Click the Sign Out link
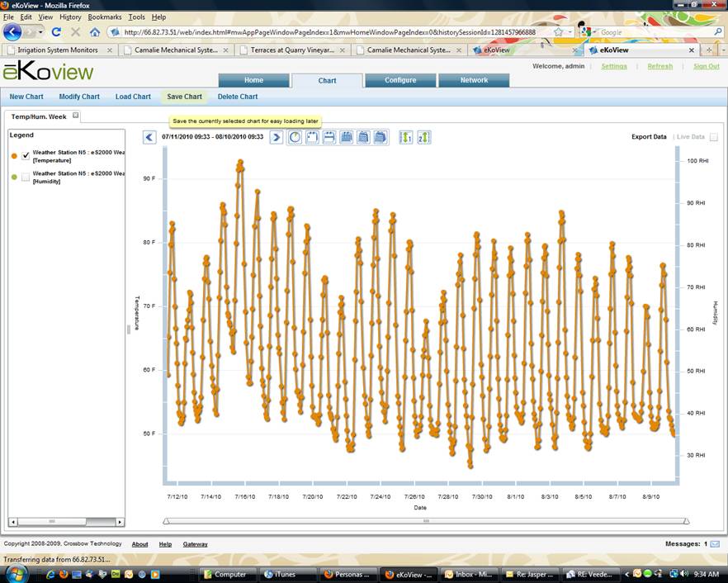This screenshot has width=728, height=583. [x=706, y=66]
